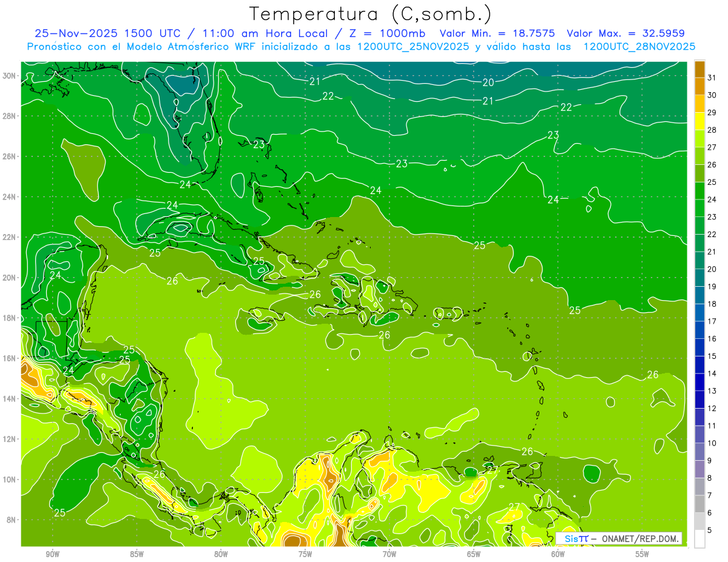Image resolution: width=728 pixels, height=562 pixels.
Task: Click the '1200UTC_28NOV2025' valid-until timestamp
Action: tap(639, 47)
